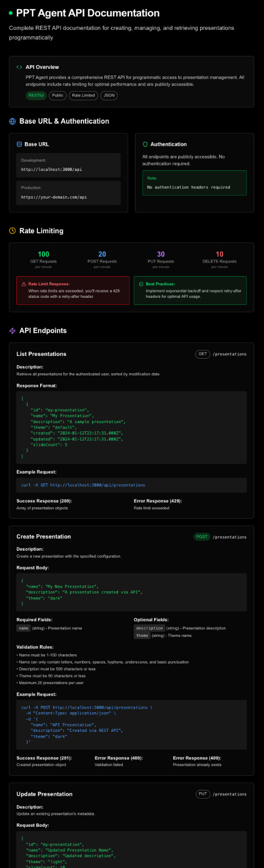Click the RESTful tag badge
Screen dimensions: 264x868
click(36, 95)
